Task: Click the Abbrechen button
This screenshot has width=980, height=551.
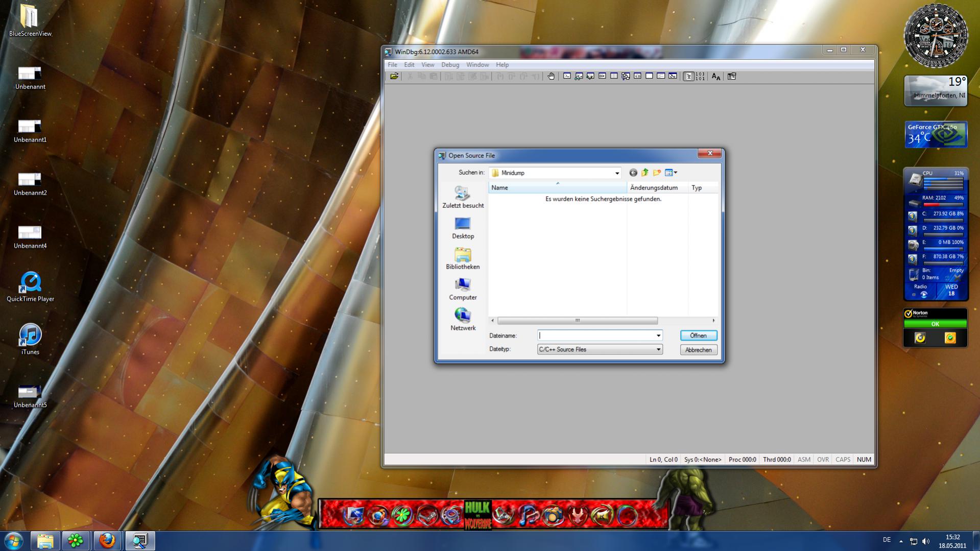Action: click(699, 350)
